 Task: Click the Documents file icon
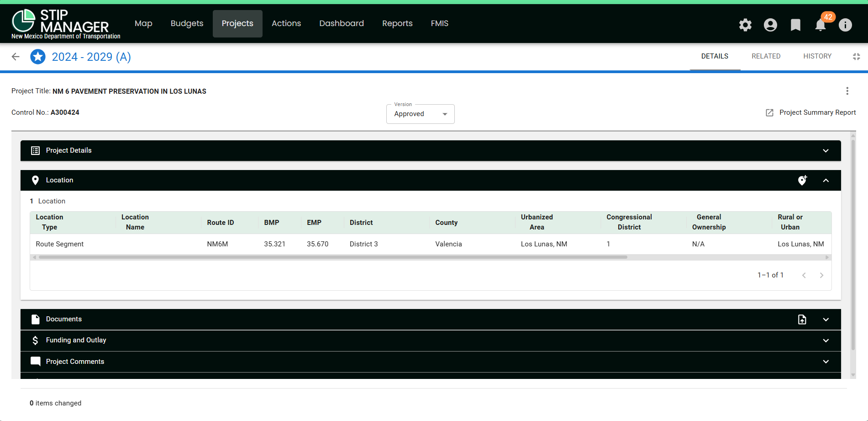(35, 320)
